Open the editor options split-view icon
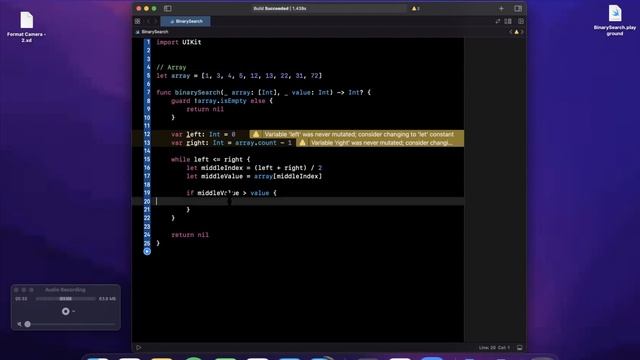Viewport: 640px width, 360px height. click(508, 21)
